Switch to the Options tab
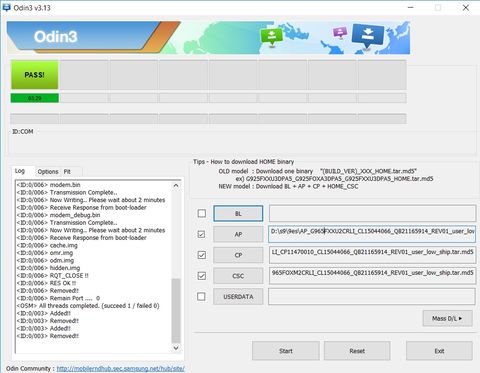The image size is (480, 373). (48, 172)
